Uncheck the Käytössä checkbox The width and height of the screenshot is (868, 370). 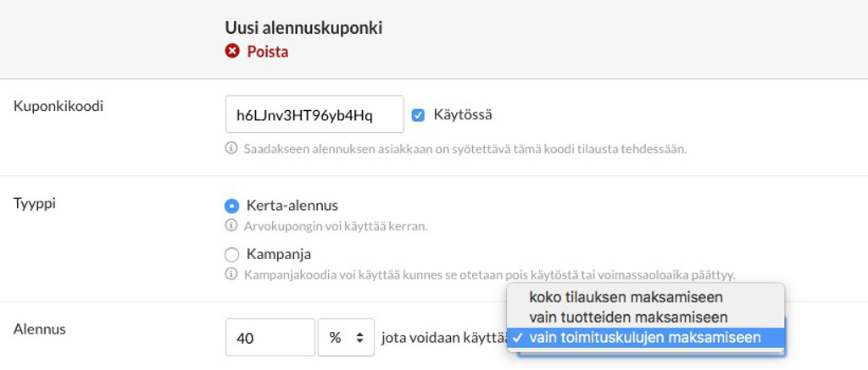click(x=419, y=116)
